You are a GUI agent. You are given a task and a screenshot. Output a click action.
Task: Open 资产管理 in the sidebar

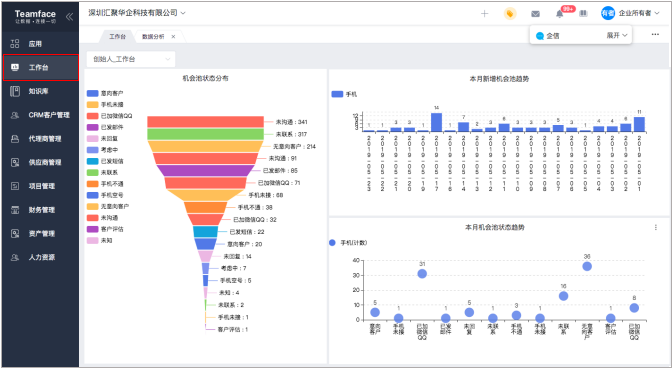click(40, 233)
